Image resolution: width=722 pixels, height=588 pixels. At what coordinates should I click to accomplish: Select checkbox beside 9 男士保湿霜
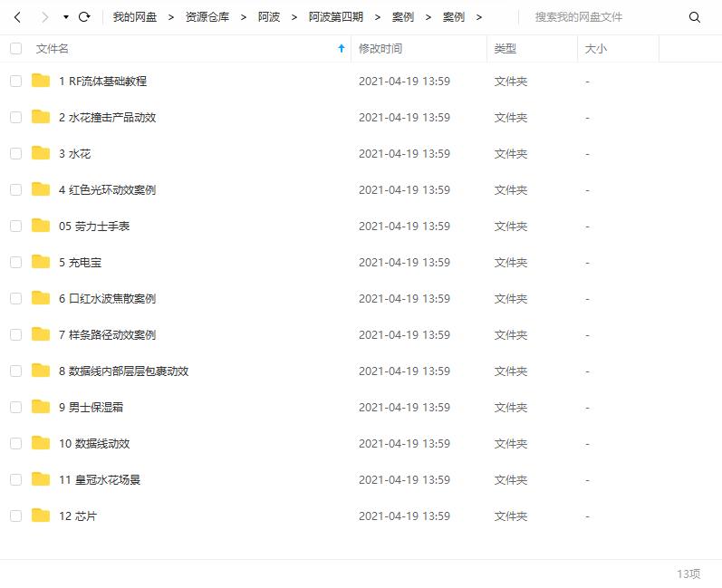pos(15,407)
